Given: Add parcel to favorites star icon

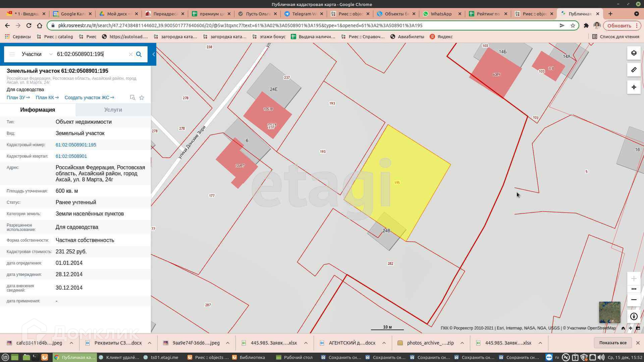Looking at the screenshot, I should click(x=142, y=98).
